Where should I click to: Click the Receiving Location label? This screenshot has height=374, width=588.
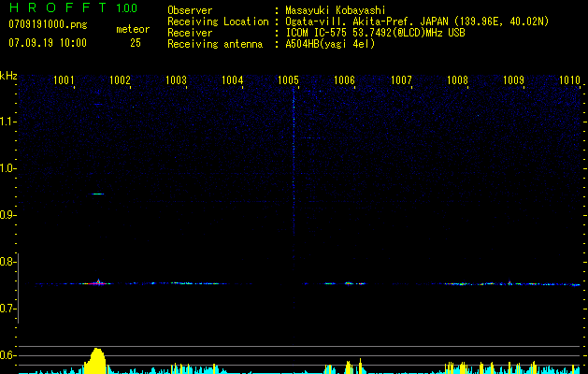pyautogui.click(x=218, y=22)
